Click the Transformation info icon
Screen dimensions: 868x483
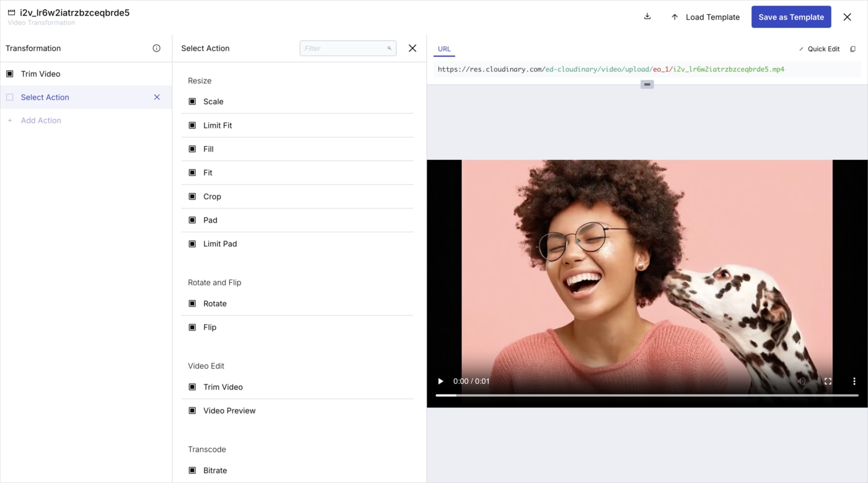tap(156, 48)
